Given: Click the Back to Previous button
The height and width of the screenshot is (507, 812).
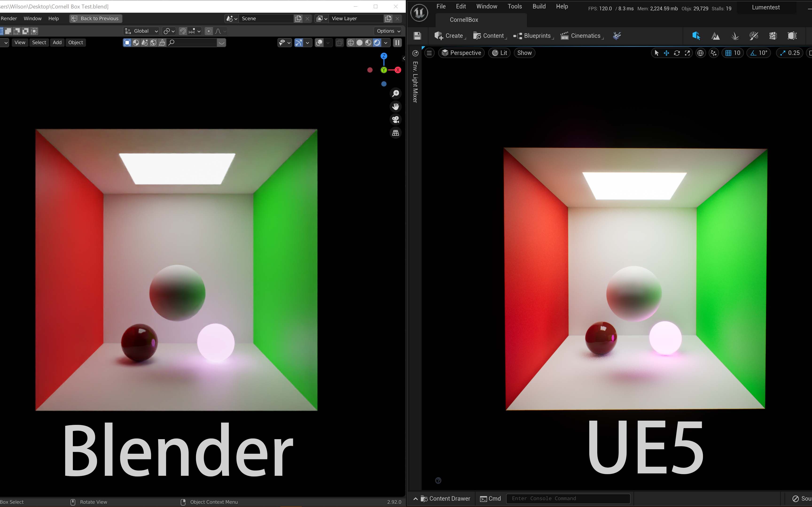Looking at the screenshot, I should point(95,19).
